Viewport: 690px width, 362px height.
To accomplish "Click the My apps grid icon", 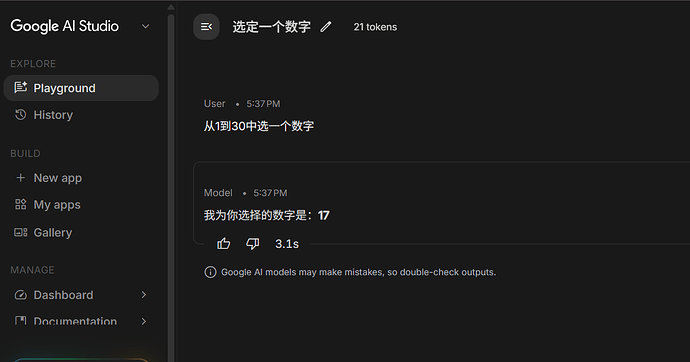I will 21,205.
